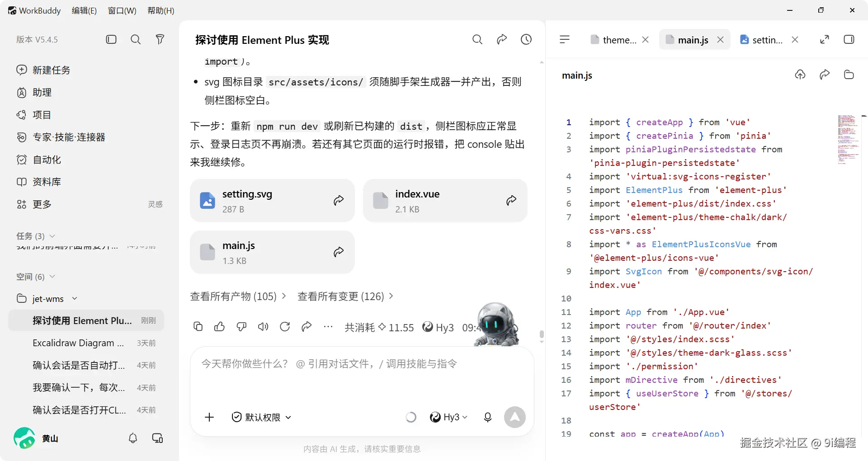The image size is (868, 461).
Task: Click the chat scrollbar thumb
Action: pos(542,335)
